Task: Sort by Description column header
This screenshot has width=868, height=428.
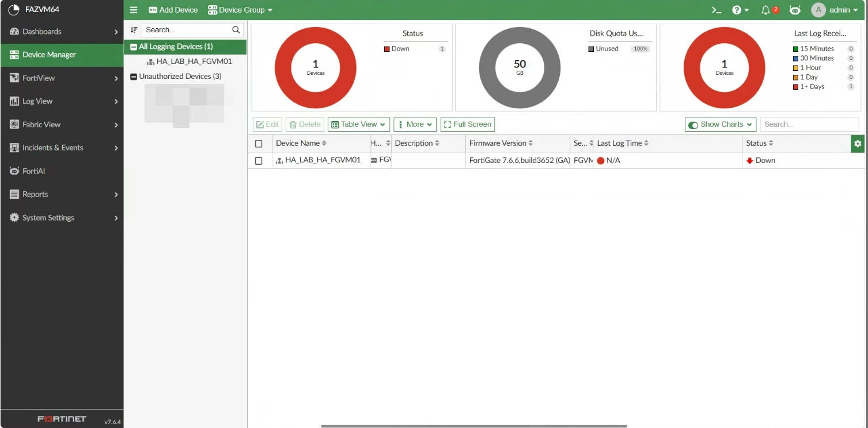Action: [428, 143]
